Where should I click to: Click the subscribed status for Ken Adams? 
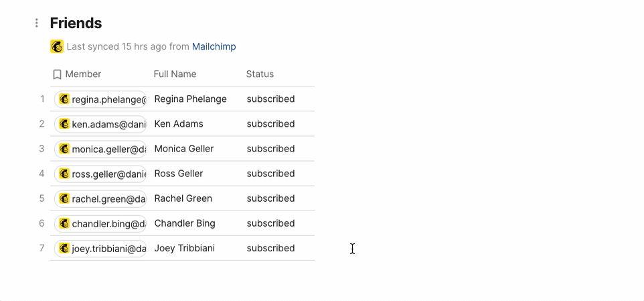pos(270,124)
